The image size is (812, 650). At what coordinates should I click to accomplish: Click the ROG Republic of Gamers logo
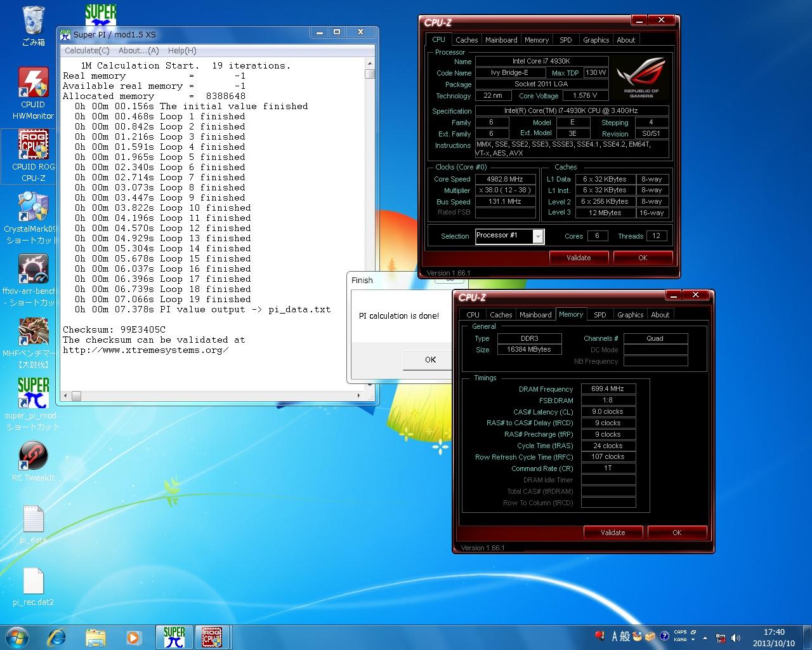pyautogui.click(x=641, y=76)
